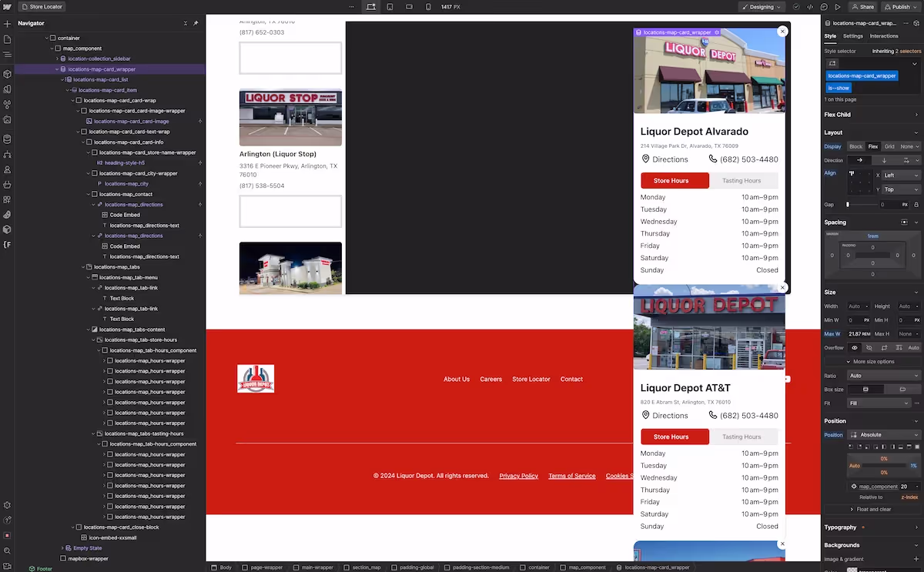Click the Share button
924x572 pixels.
click(863, 7)
